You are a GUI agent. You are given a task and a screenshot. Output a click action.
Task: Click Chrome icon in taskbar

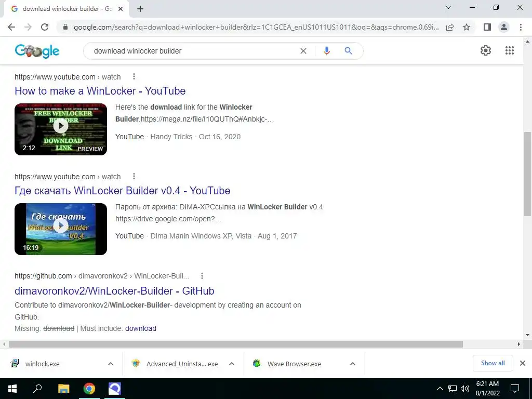tap(89, 389)
